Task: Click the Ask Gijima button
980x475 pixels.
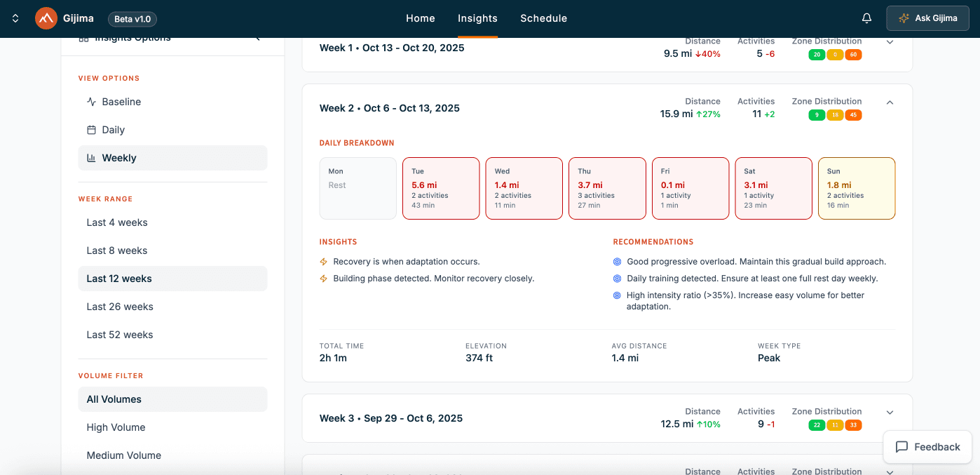Action: point(927,18)
